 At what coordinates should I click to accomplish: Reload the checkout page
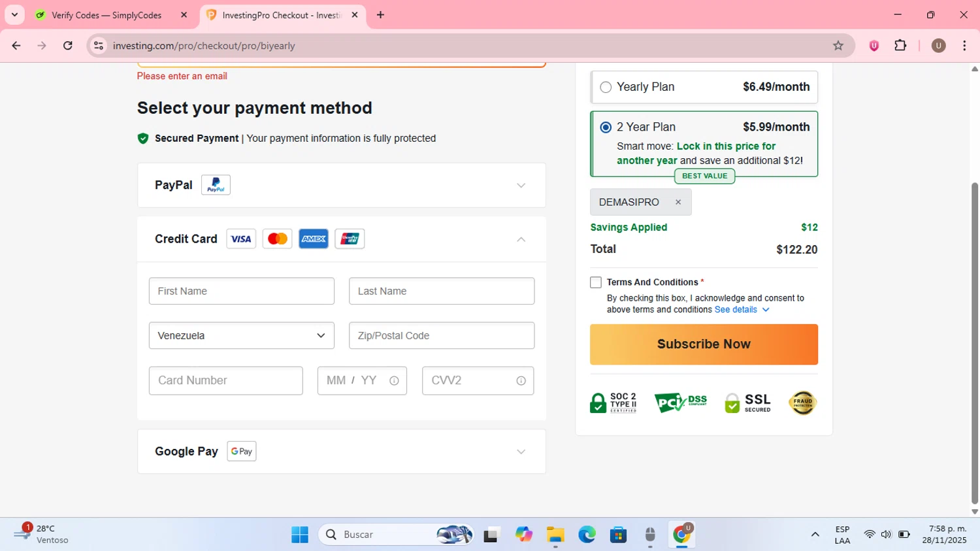tap(68, 46)
